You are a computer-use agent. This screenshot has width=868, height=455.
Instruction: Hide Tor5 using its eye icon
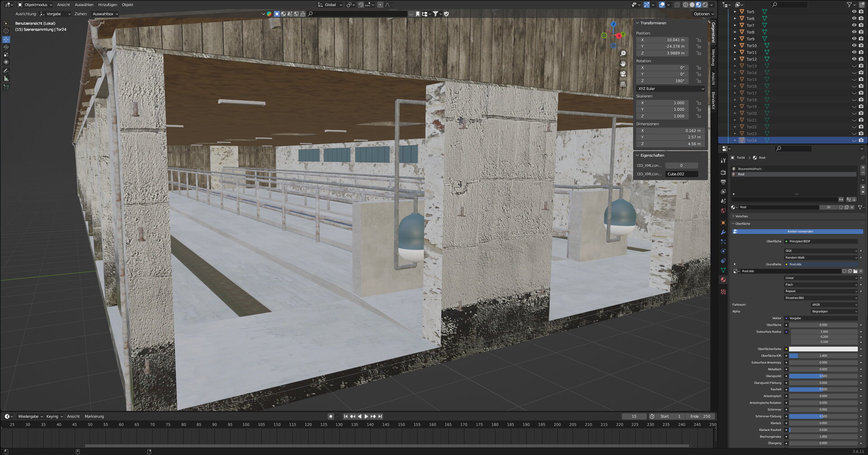point(854,12)
